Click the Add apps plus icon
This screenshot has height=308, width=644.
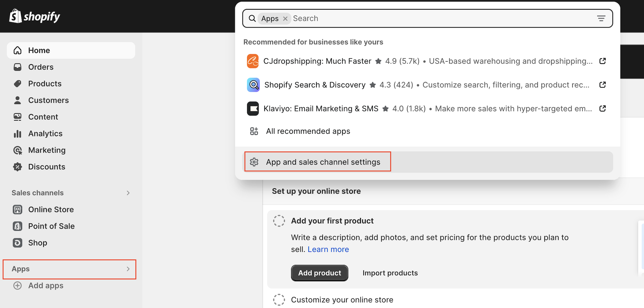pos(18,286)
